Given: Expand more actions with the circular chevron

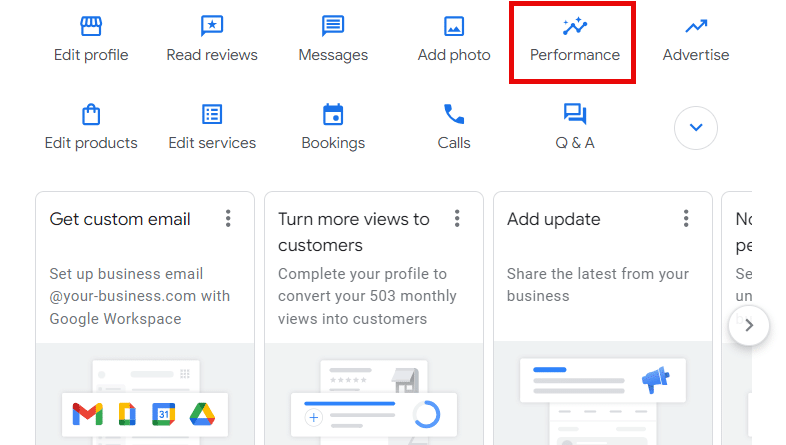Looking at the screenshot, I should coord(696,128).
